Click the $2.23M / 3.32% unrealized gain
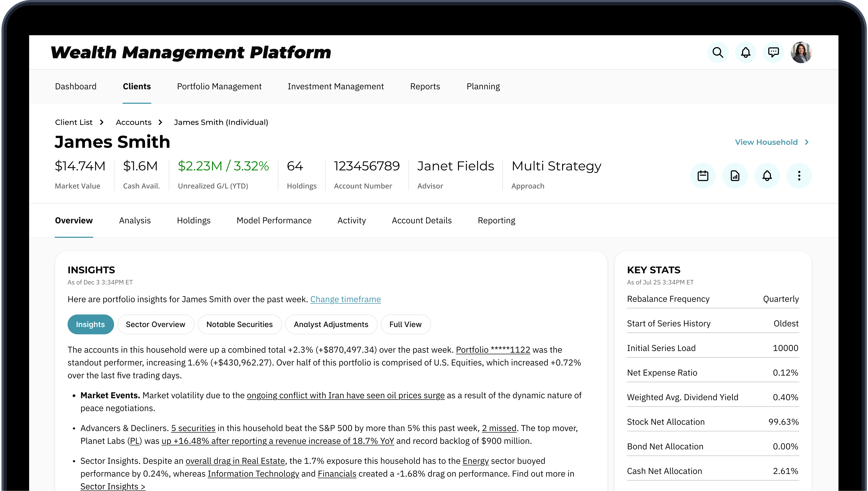 coord(223,166)
